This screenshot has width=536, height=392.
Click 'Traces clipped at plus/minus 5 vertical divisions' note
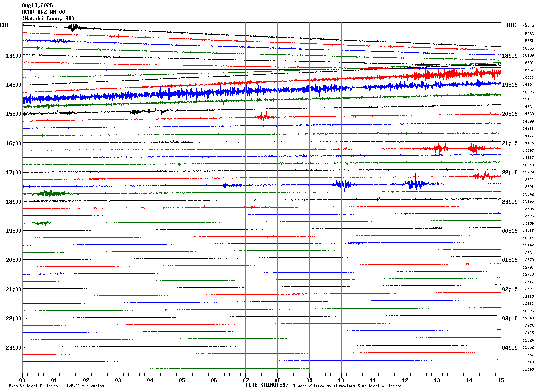tap(347, 386)
